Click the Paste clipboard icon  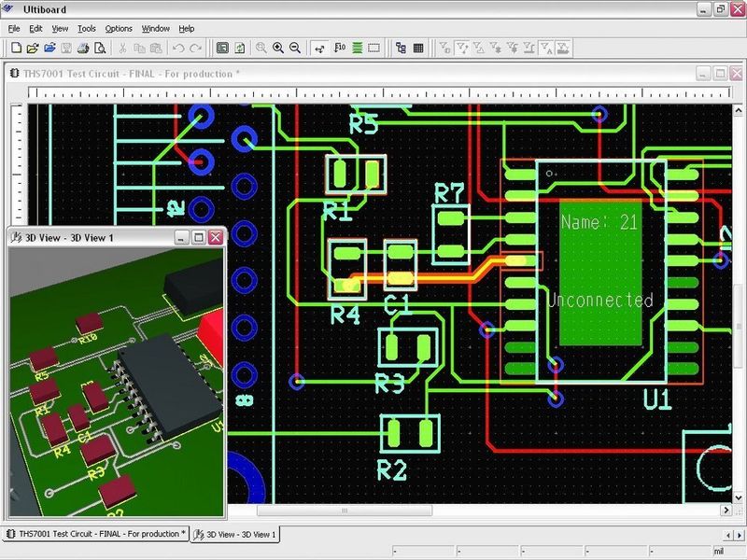pyautogui.click(x=156, y=48)
